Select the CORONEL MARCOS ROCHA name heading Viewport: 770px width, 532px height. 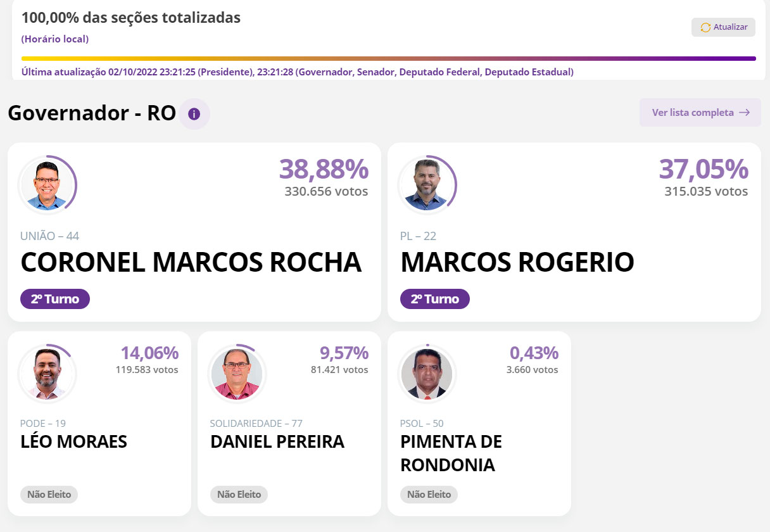pyautogui.click(x=191, y=262)
